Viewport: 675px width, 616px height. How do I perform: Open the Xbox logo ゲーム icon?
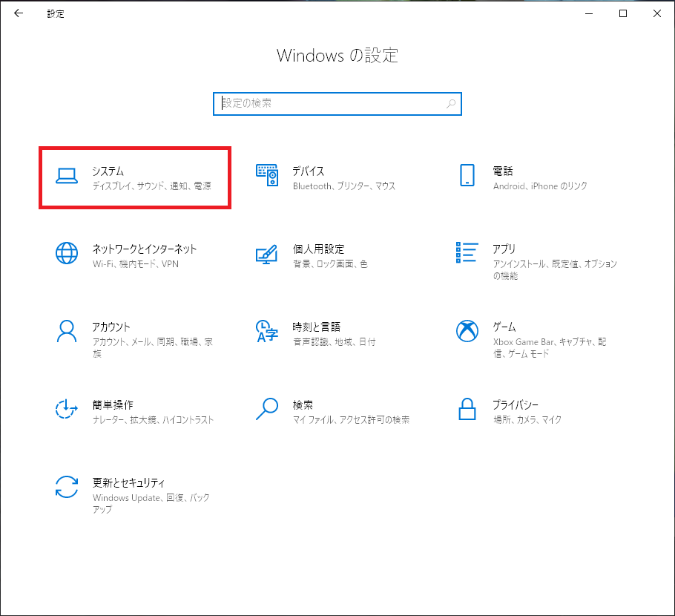coord(467,331)
